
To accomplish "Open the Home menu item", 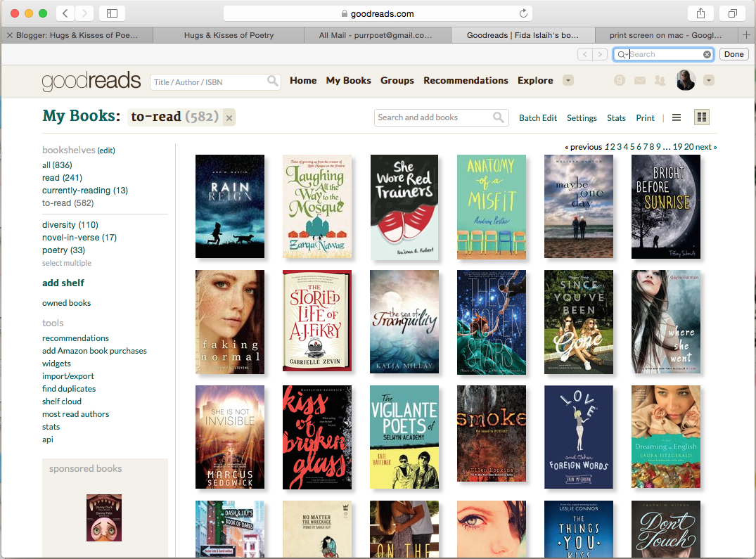I will pos(303,80).
